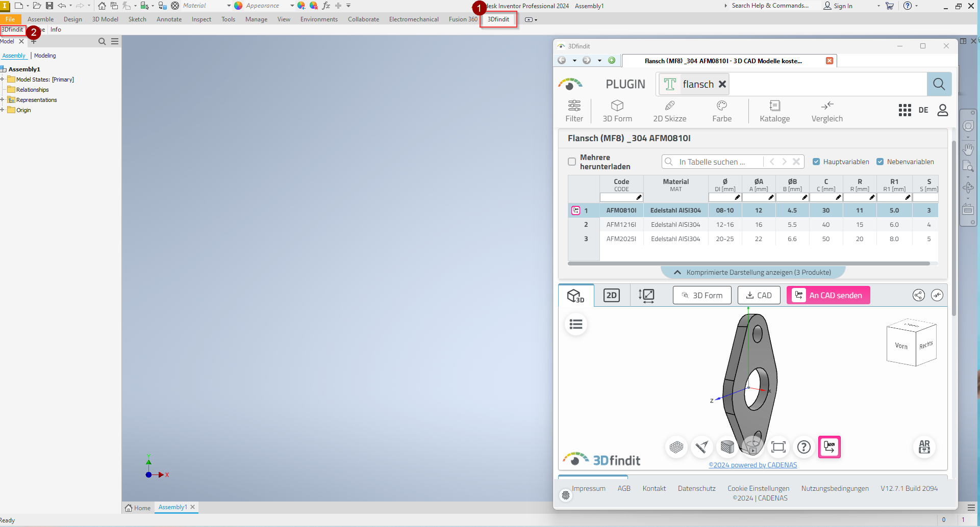Expand Komprimierte Darstellung anzeigen
This screenshot has height=527, width=980.
tap(752, 272)
